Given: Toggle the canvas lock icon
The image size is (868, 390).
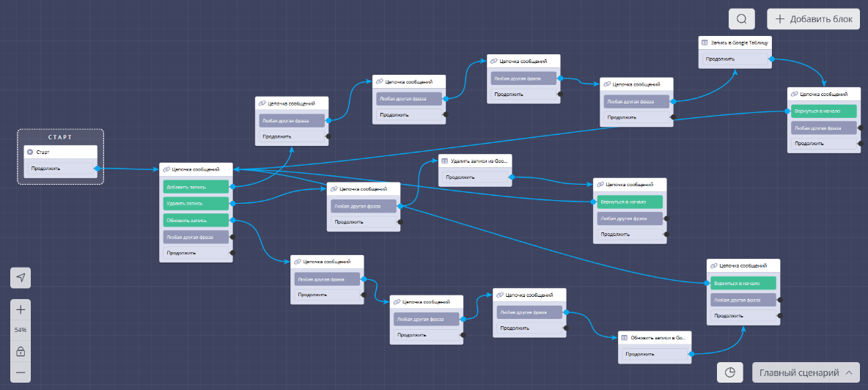Looking at the screenshot, I should point(21,351).
